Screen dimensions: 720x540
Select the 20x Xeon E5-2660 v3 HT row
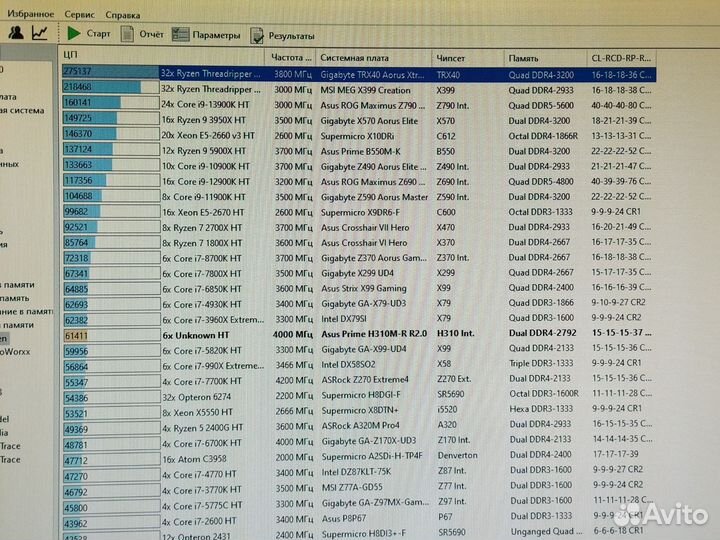pos(359,136)
